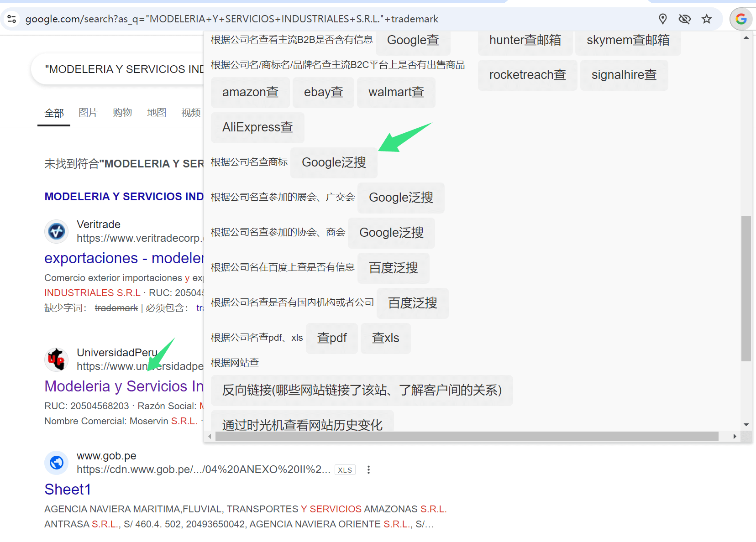756x542 pixels.
Task: Click the www.gob.pe site name text
Action: point(106,456)
